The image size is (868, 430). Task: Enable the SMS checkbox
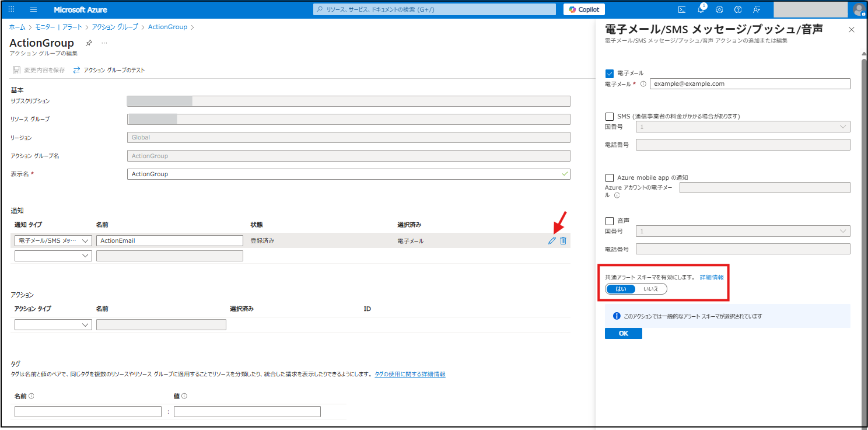pyautogui.click(x=610, y=116)
